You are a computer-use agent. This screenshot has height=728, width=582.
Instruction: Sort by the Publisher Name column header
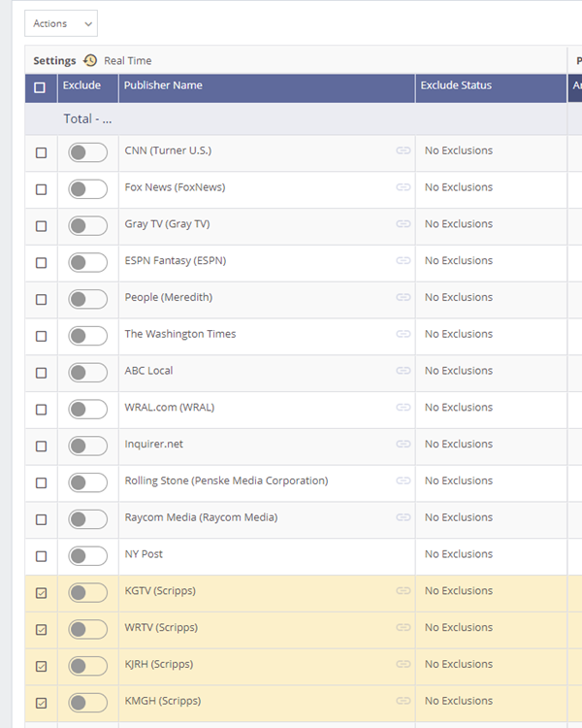point(163,85)
